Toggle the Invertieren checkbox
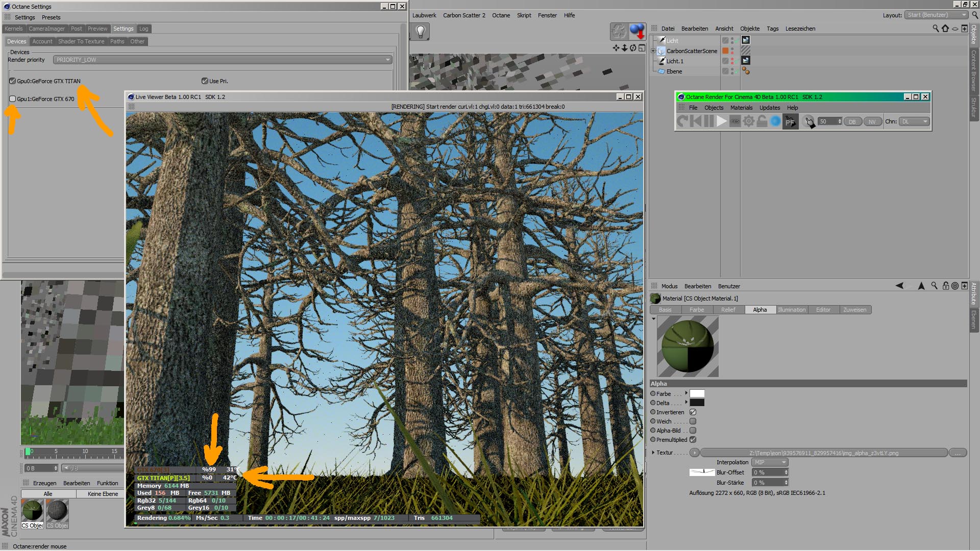 click(693, 412)
